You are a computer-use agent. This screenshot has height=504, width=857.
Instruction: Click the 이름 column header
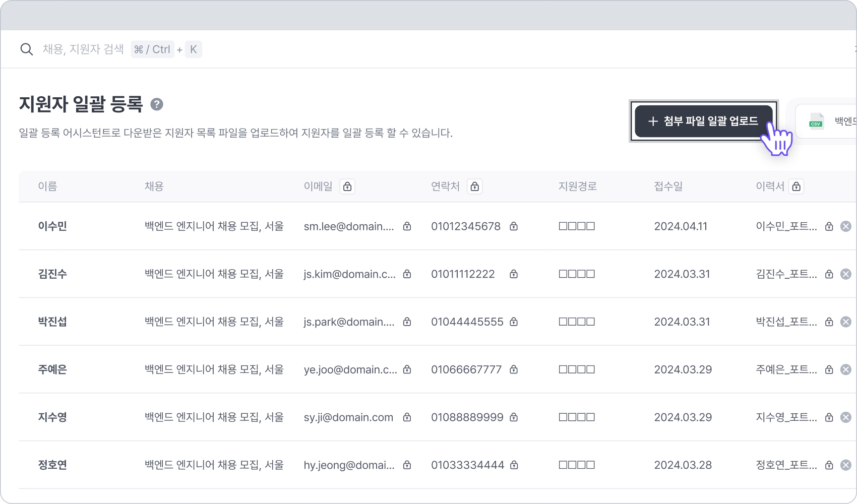coord(47,186)
